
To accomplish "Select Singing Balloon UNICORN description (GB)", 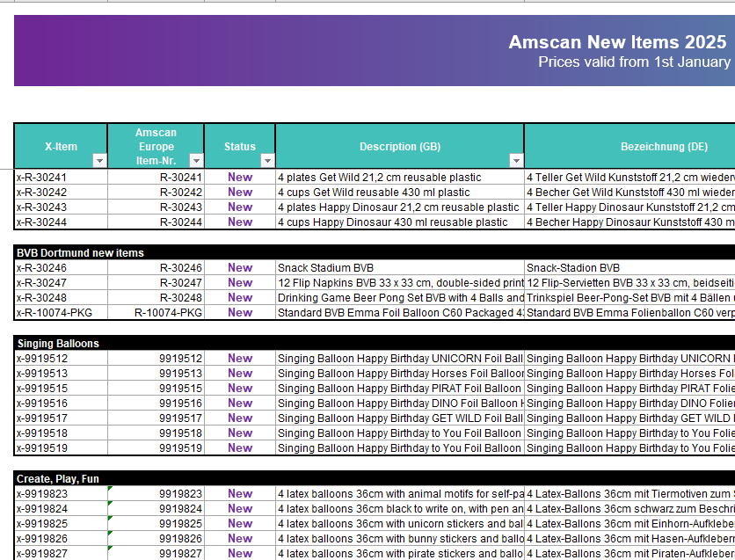I will (400, 358).
